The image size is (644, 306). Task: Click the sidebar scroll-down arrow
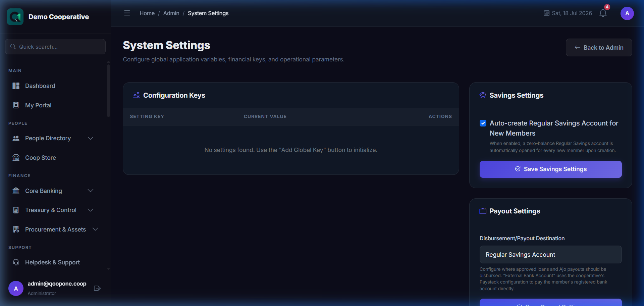(x=108, y=269)
